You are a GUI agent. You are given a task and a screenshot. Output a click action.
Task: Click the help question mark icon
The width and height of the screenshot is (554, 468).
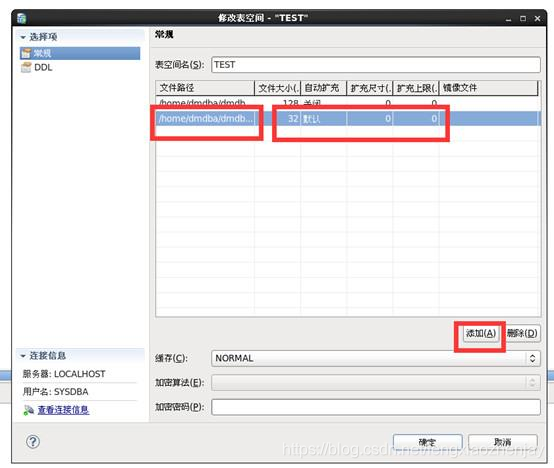(x=33, y=442)
